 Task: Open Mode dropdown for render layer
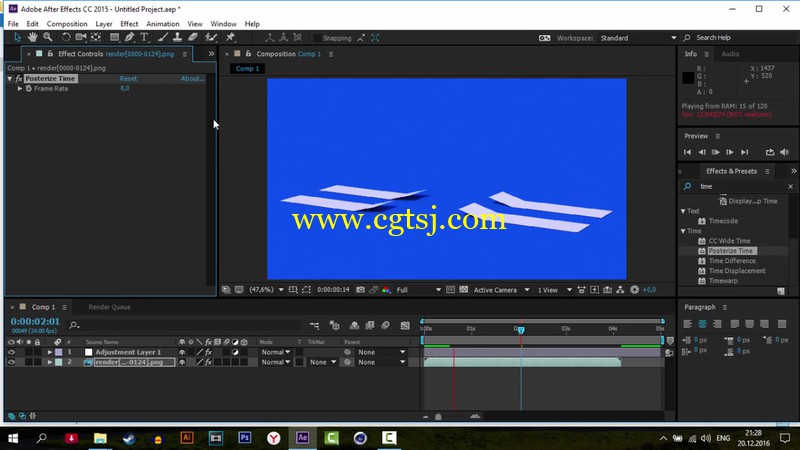tap(276, 362)
